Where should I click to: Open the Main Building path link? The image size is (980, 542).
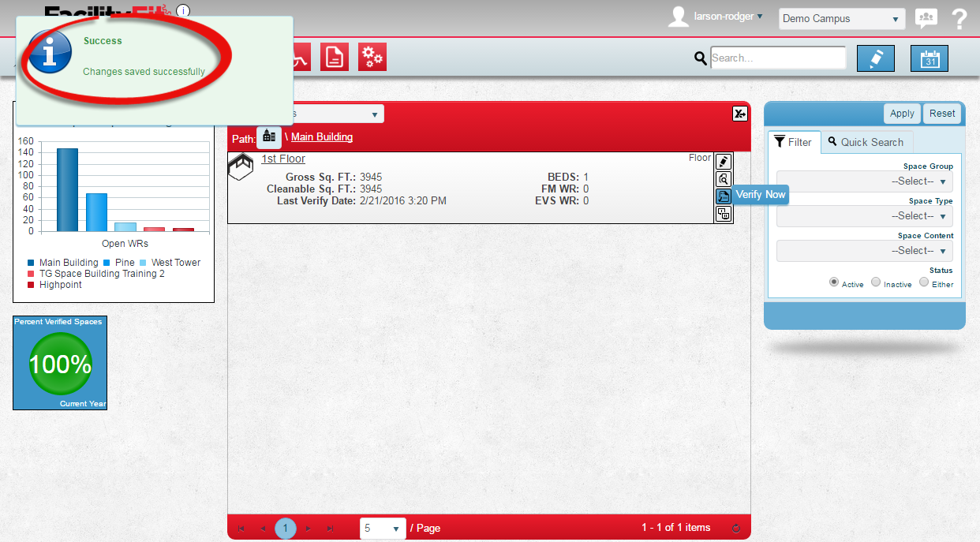coord(322,137)
